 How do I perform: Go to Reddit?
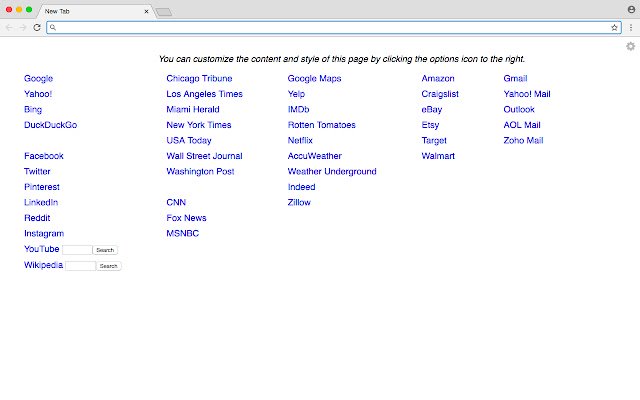point(37,218)
